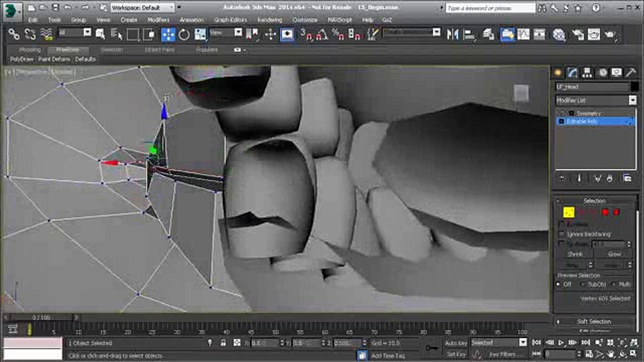
Task: Click the Unlink Selection tool
Action: point(30,34)
